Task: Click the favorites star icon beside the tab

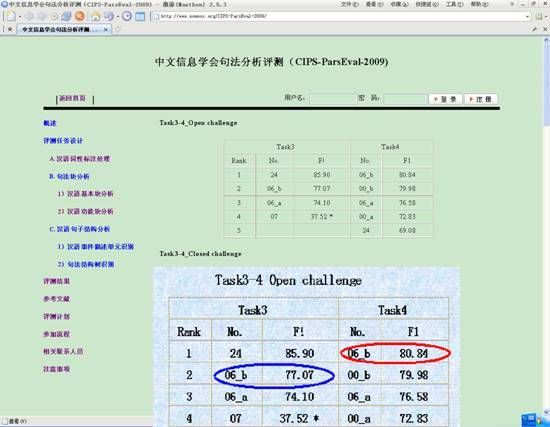Action: (x=10, y=29)
